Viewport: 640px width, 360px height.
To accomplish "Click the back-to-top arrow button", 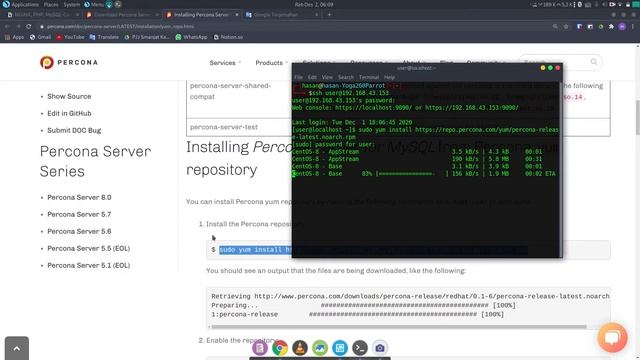I will [x=17, y=348].
